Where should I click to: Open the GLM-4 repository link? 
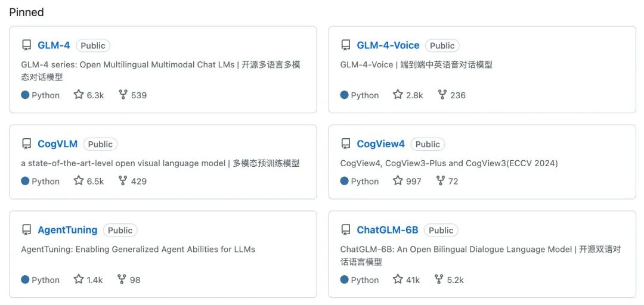[54, 45]
